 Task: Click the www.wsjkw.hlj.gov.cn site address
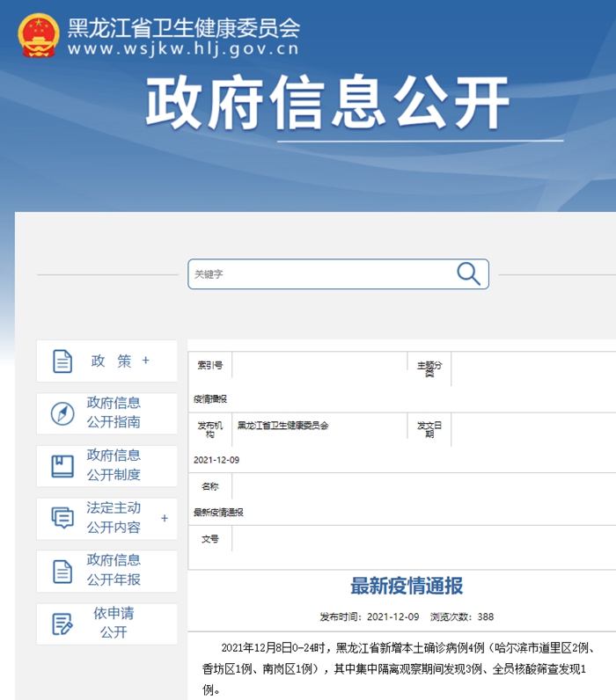pyautogui.click(x=182, y=48)
